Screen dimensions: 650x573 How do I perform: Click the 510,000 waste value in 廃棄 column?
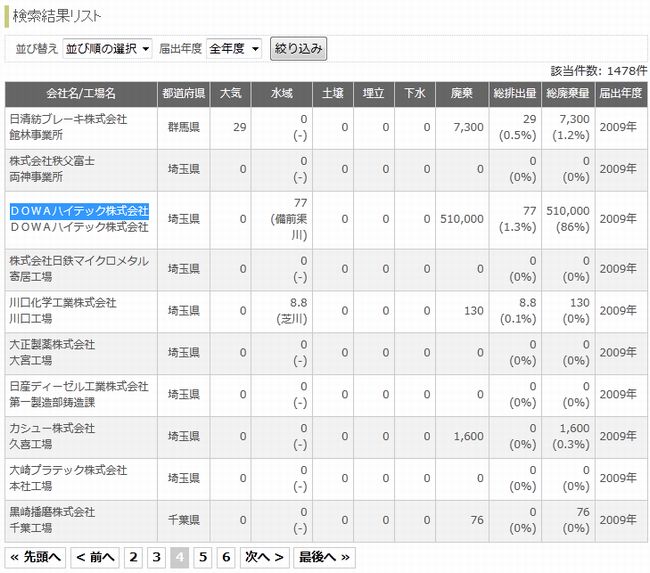[x=462, y=219]
